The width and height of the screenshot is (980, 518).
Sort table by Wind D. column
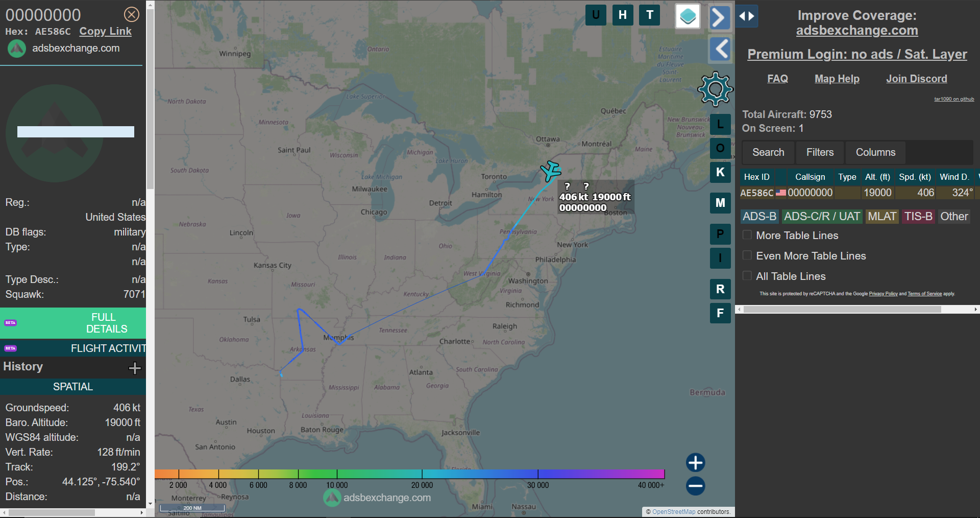coord(954,177)
